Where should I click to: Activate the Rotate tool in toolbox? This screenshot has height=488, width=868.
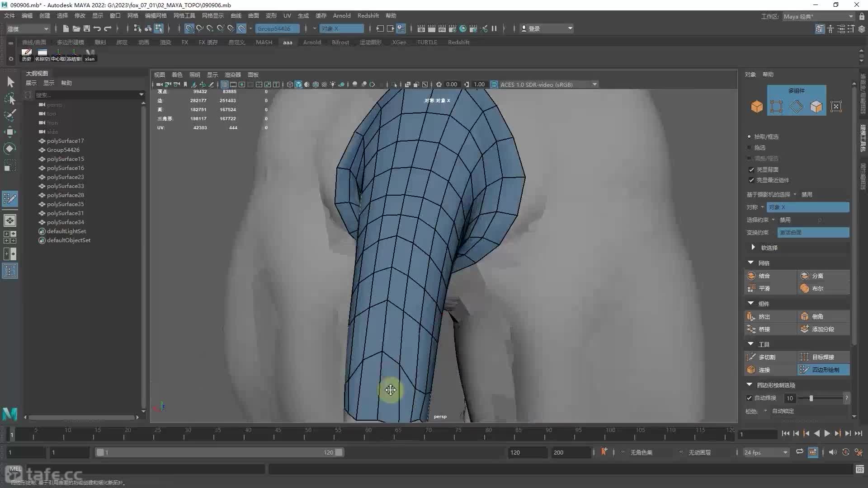(x=10, y=149)
